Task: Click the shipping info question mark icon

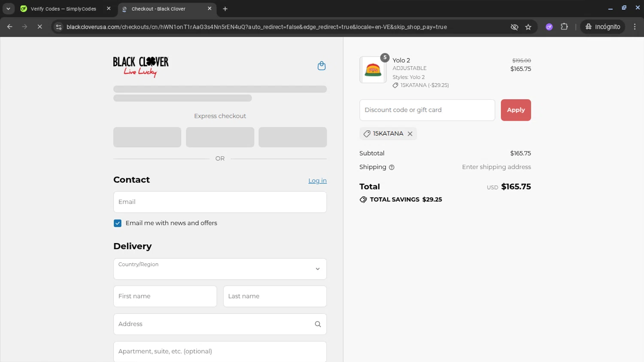Action: 392,167
